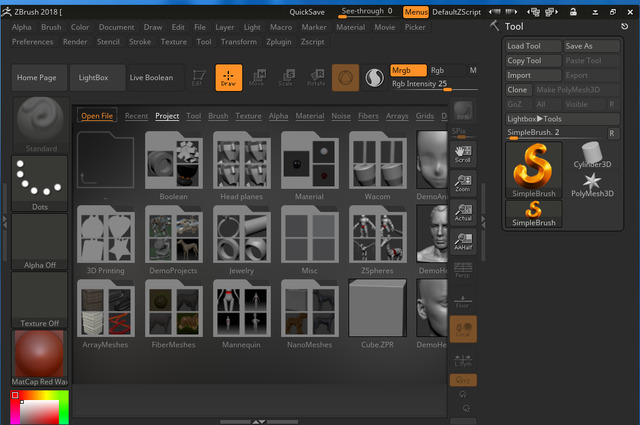This screenshot has height=425, width=640.
Task: Switch to the Recent tab in LightBox
Action: pos(136,116)
